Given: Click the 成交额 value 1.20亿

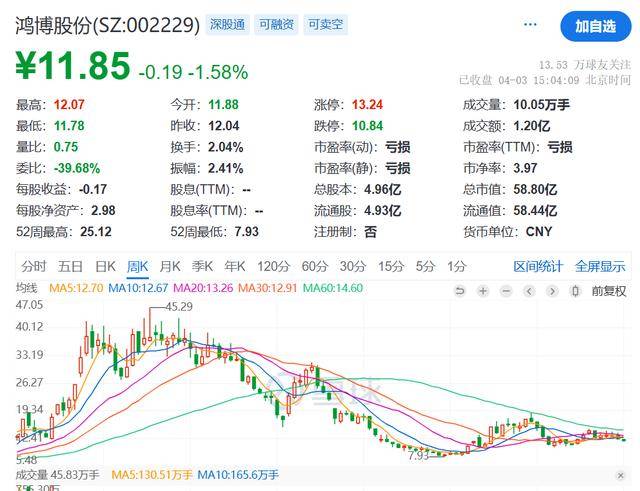Looking at the screenshot, I should pos(531,126).
